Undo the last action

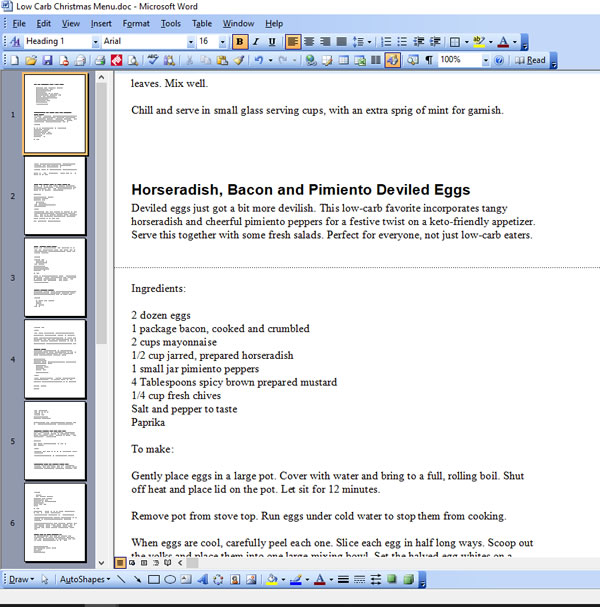pos(259,60)
